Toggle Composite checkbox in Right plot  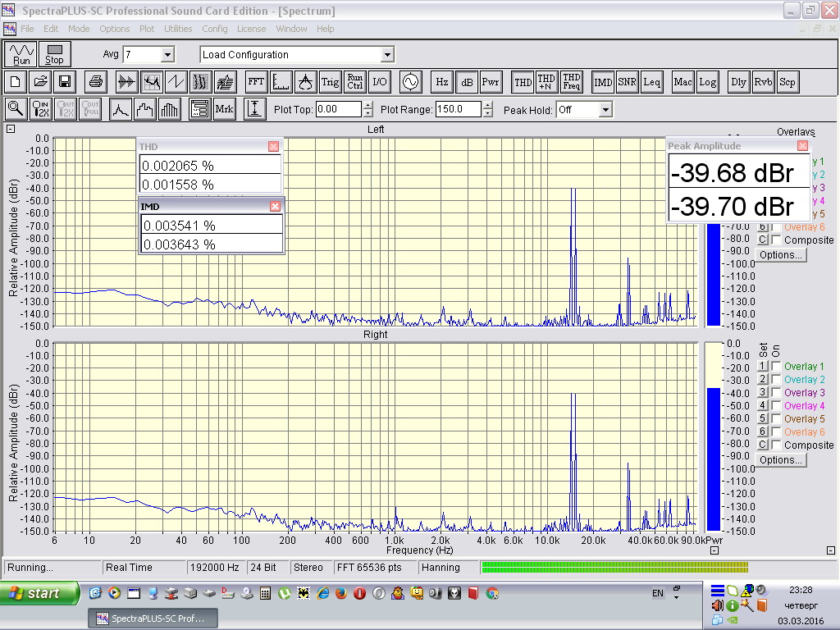(x=776, y=445)
